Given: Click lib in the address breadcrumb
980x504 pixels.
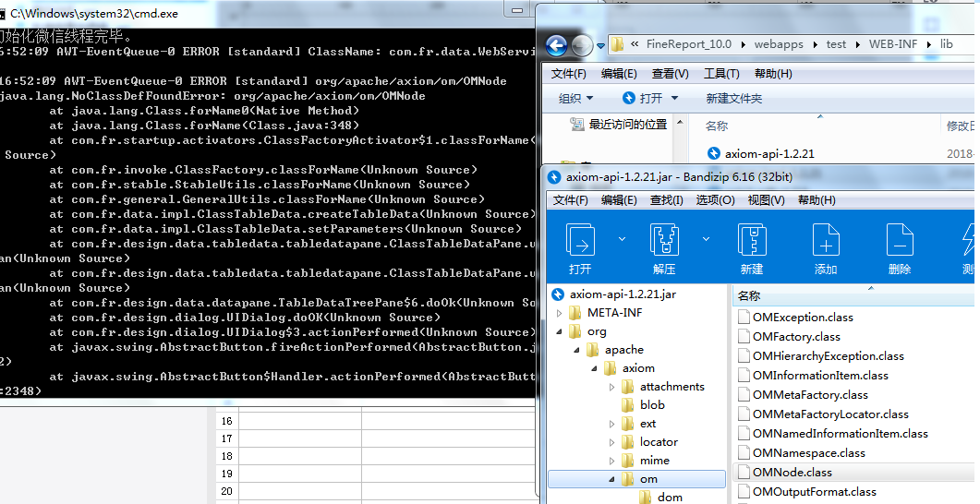Looking at the screenshot, I should click(946, 44).
